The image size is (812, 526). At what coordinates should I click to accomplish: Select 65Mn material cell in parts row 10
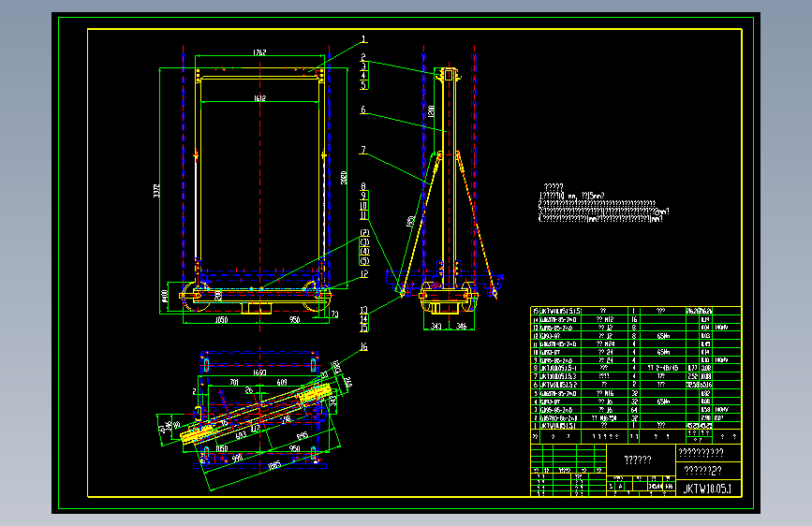[x=663, y=352]
